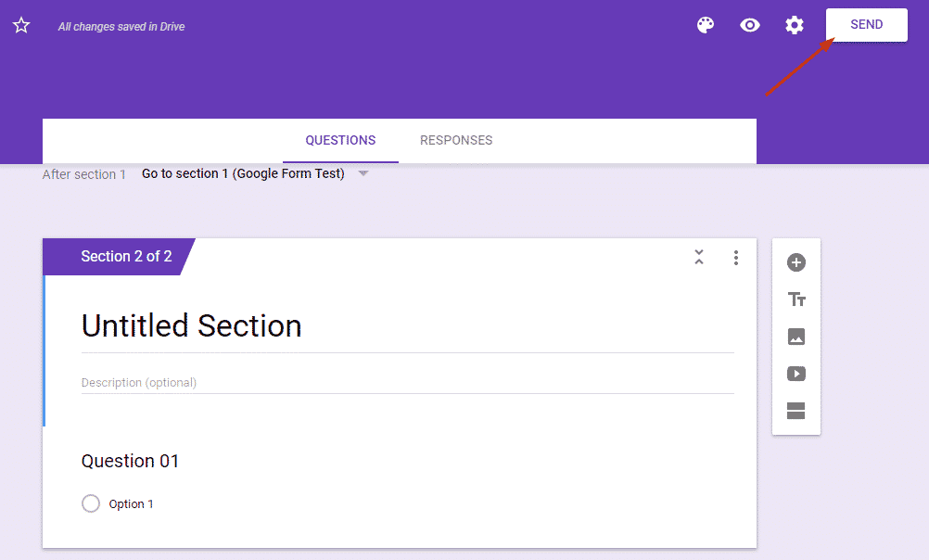Collapse Section 2 with the chevron icon

point(699,258)
